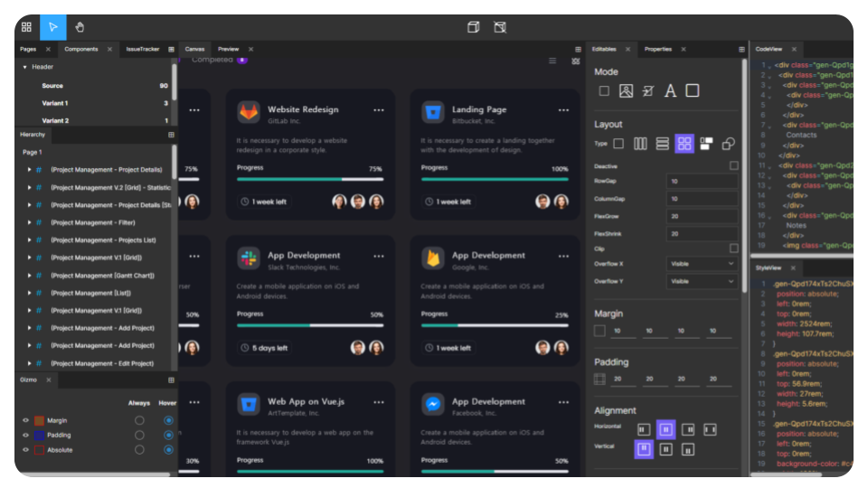Open panel options icon of Gizmo panel
The width and height of the screenshot is (868, 488).
pos(171,380)
